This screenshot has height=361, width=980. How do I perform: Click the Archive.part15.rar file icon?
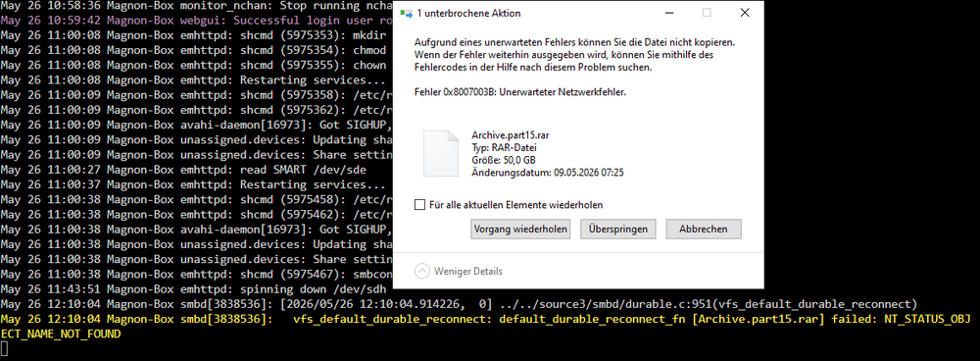(441, 153)
